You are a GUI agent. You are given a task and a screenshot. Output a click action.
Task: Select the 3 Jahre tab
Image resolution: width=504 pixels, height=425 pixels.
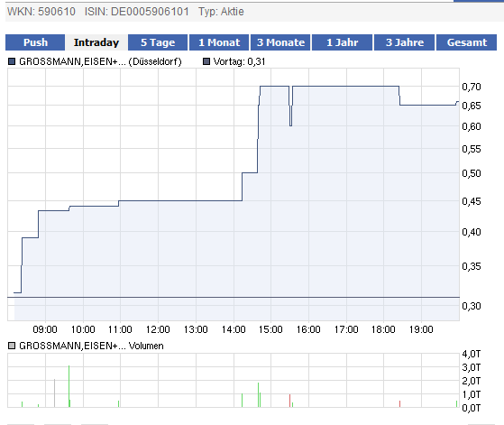(x=404, y=42)
